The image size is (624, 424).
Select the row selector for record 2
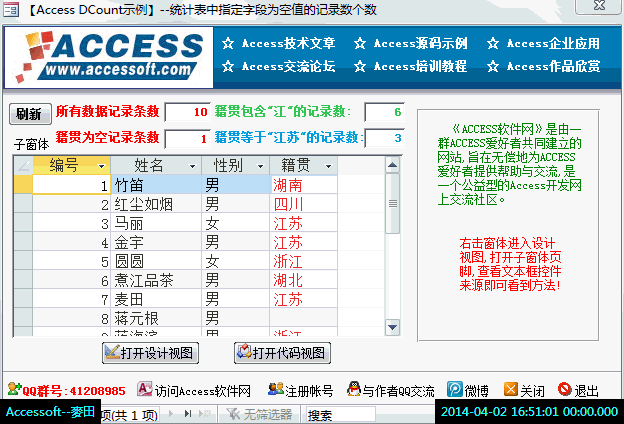coord(23,204)
